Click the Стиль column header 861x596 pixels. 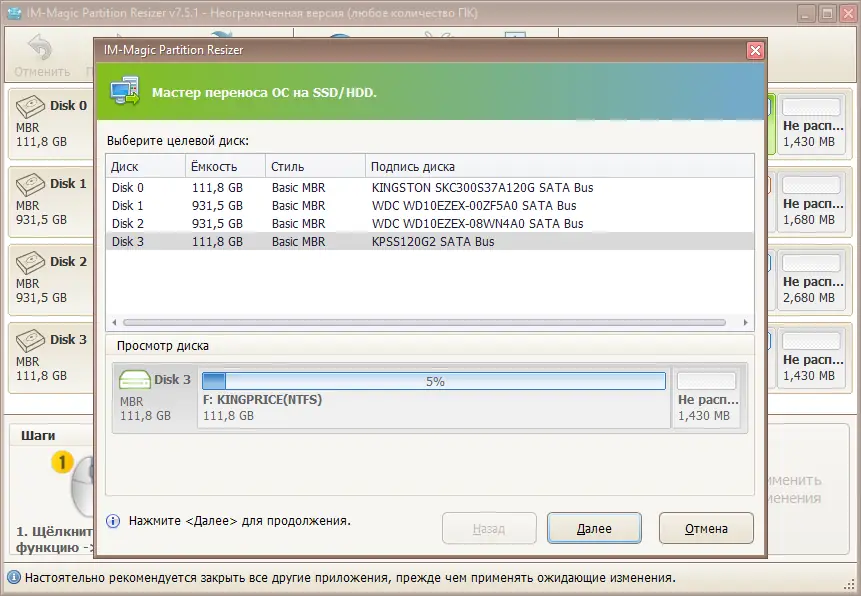pyautogui.click(x=315, y=166)
